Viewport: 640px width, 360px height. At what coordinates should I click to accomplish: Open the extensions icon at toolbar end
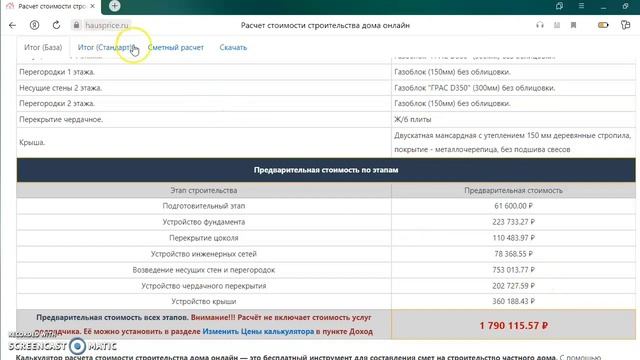[x=625, y=25]
